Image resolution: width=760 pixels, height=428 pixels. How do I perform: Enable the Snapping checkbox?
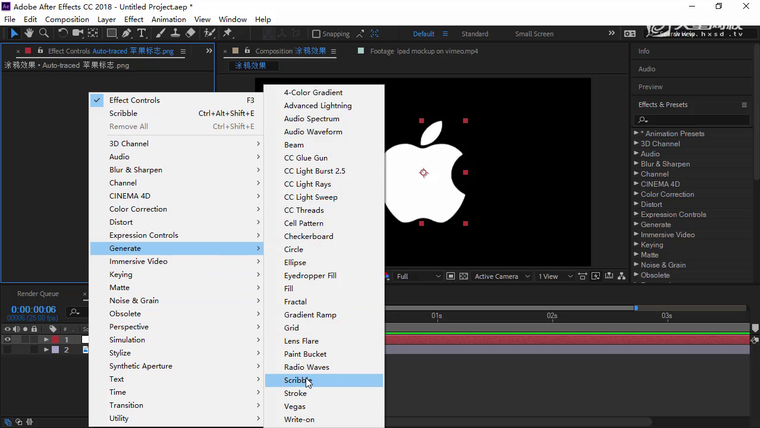click(317, 34)
